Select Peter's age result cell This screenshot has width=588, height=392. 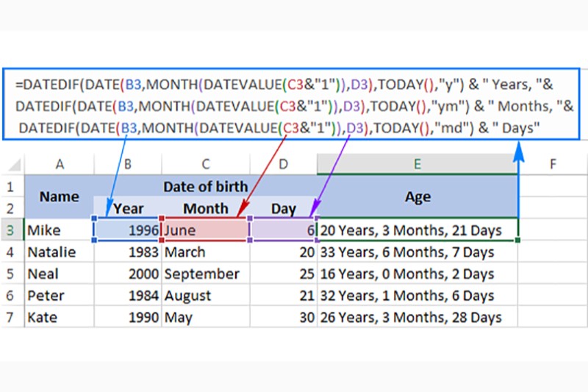417,296
